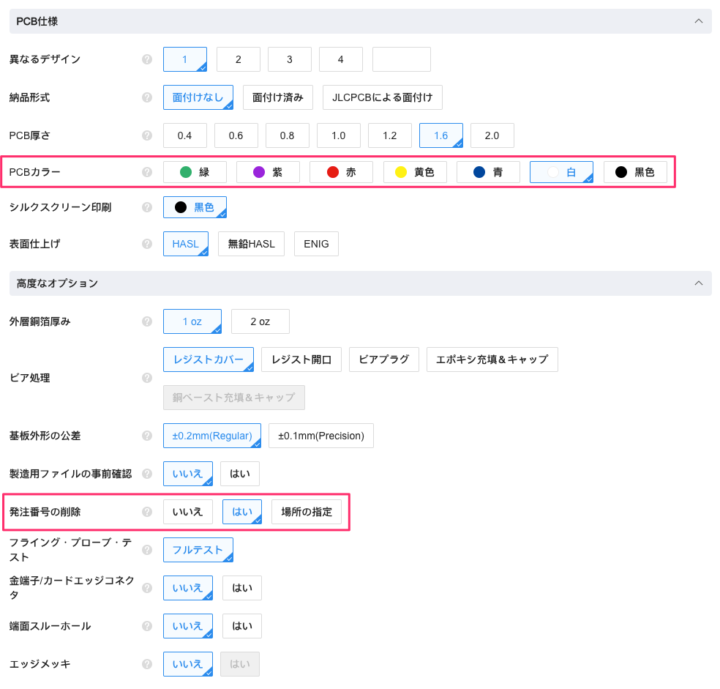This screenshot has height=689, width=720.
Task: Select the blue 青 PCB color
Action: tap(488, 172)
